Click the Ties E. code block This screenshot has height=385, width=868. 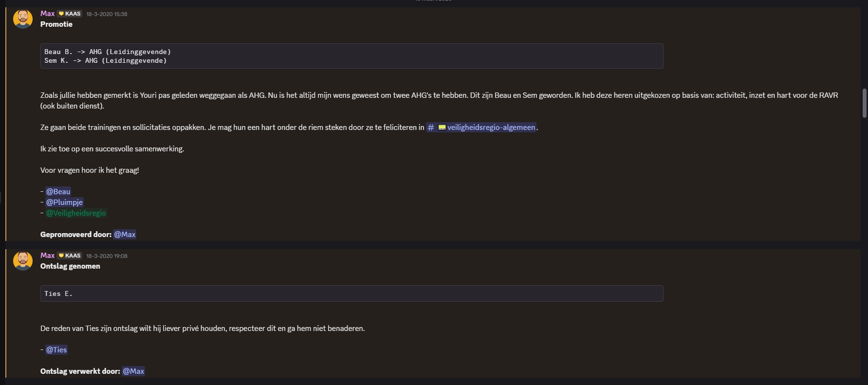(x=351, y=293)
